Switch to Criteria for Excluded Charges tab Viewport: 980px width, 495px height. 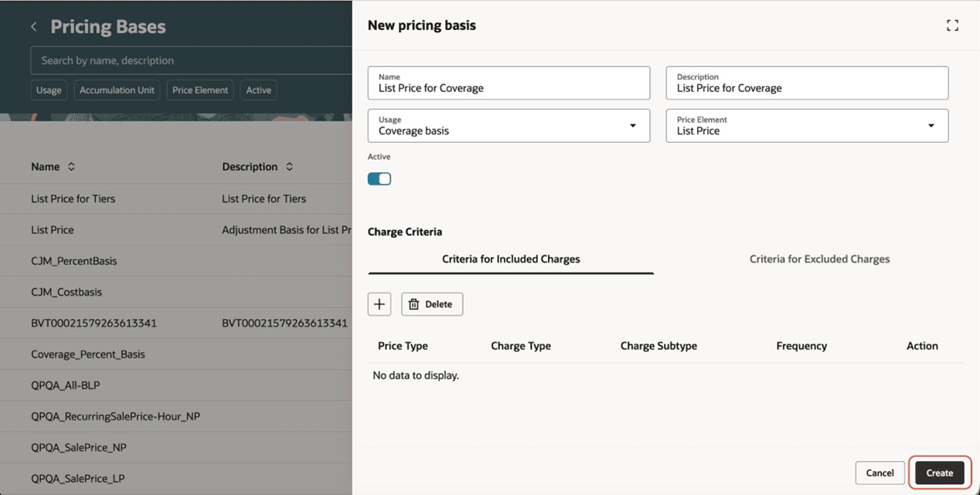tap(819, 259)
